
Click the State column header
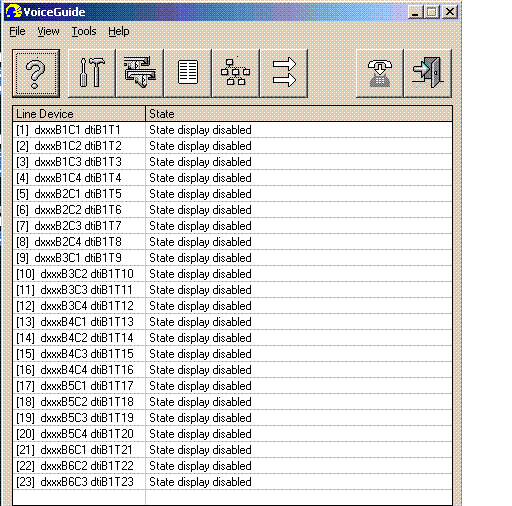coord(299,114)
